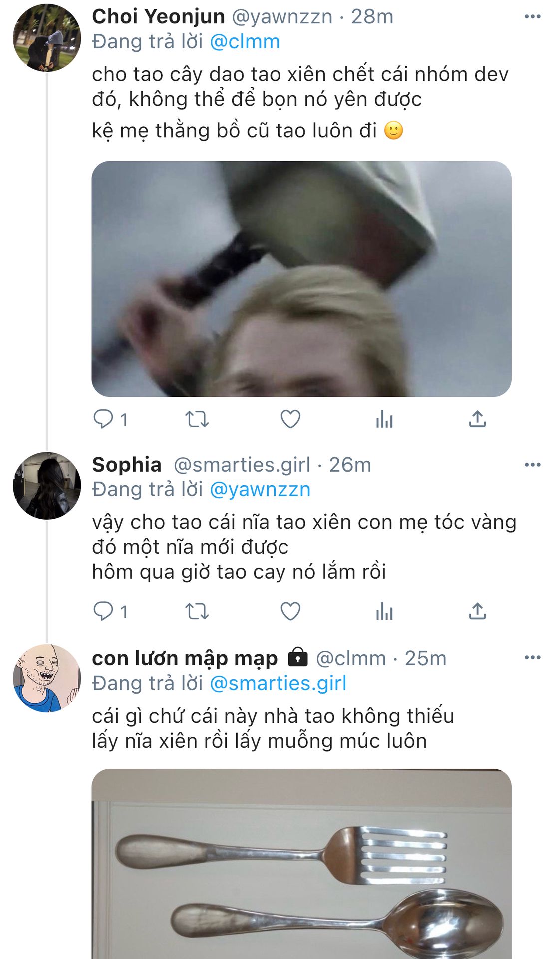Open the @clmm mention in Choi Yeonjun's reply
The image size is (560, 959).
pyautogui.click(x=245, y=42)
